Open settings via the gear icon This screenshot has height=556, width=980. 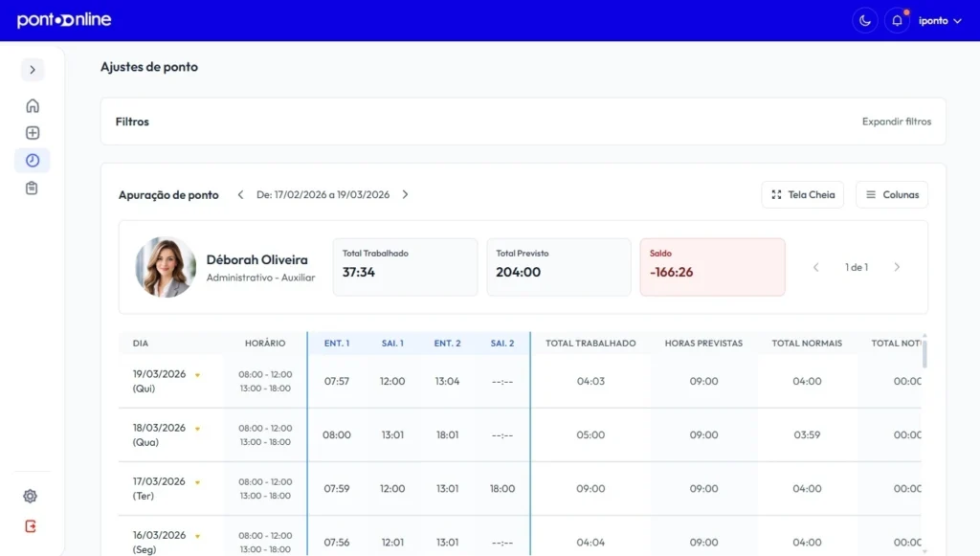pos(30,496)
